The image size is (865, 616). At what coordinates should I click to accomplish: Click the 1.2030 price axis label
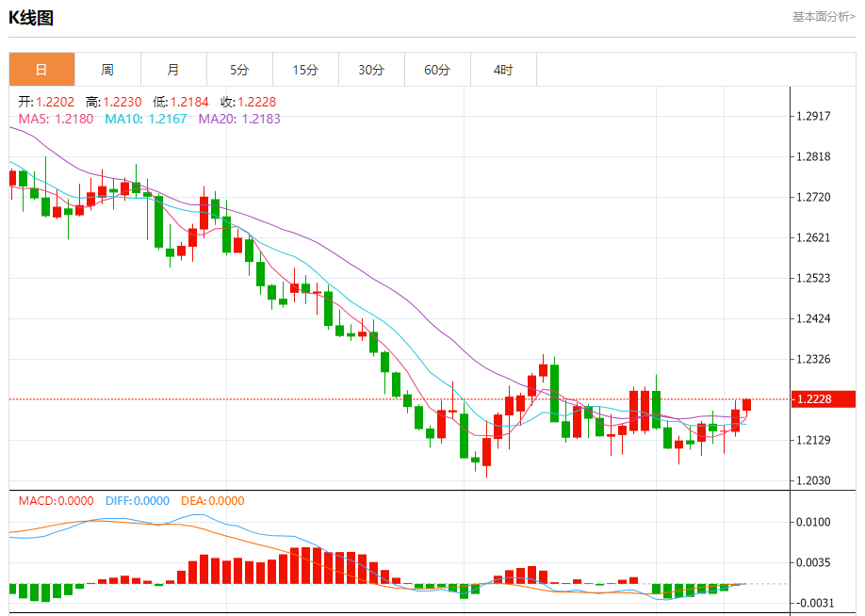(x=813, y=480)
